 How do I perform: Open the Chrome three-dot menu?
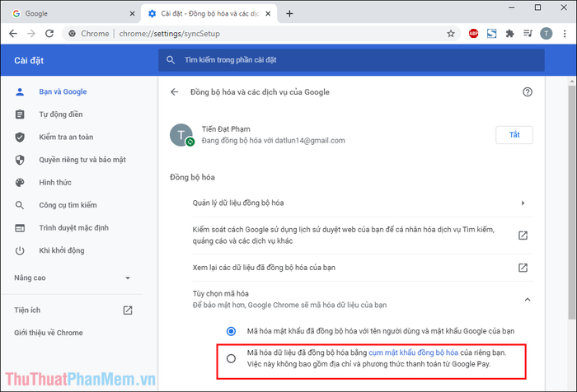565,34
